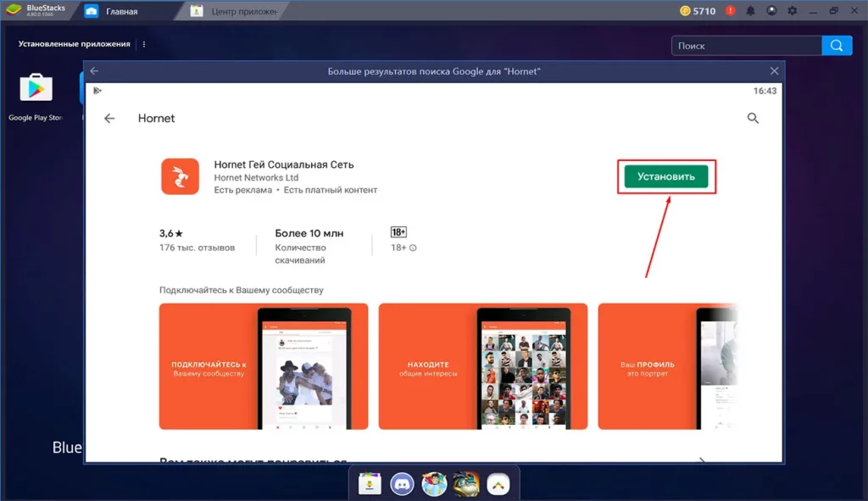Click the back arrow in dialog title bar
Image resolution: width=868 pixels, height=501 pixels.
(94, 71)
